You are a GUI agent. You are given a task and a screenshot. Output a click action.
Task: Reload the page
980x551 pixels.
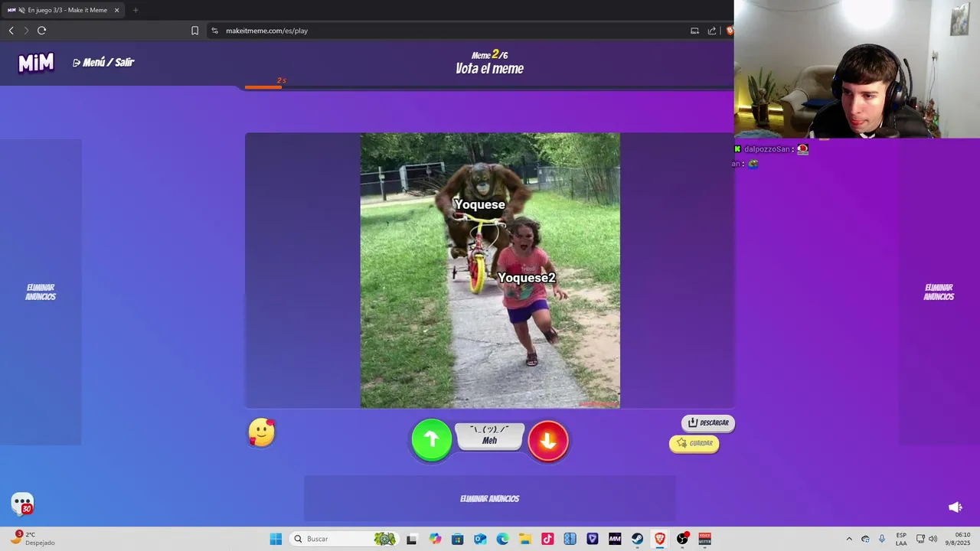[x=42, y=31]
